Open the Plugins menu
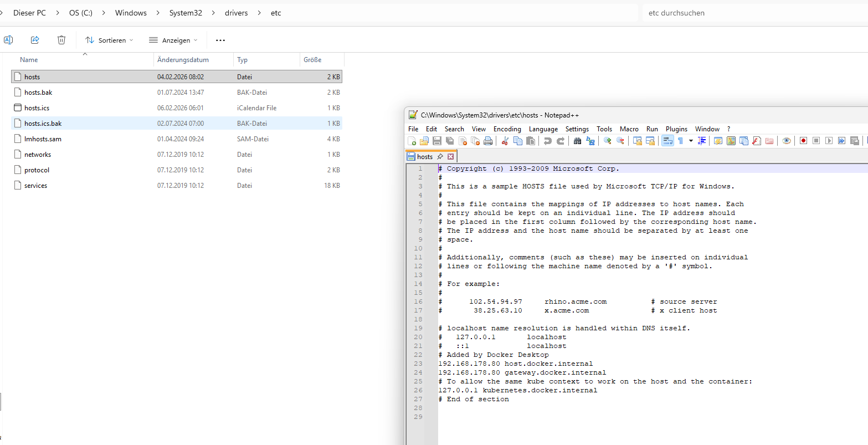This screenshot has width=868, height=445. tap(676, 129)
